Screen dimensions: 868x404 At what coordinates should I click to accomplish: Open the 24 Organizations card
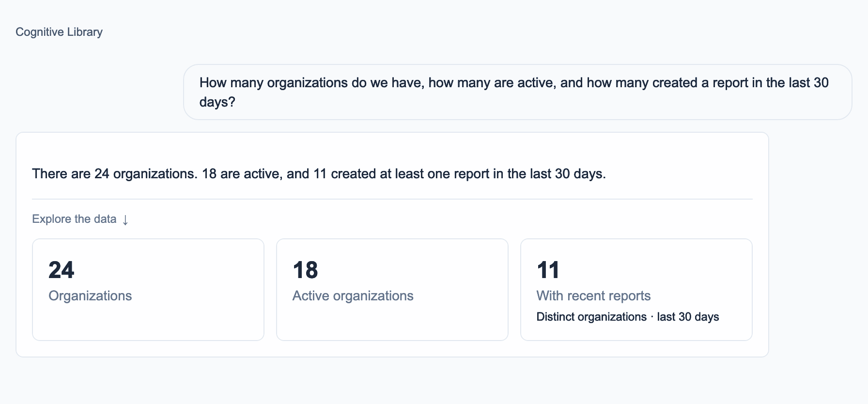[148, 290]
